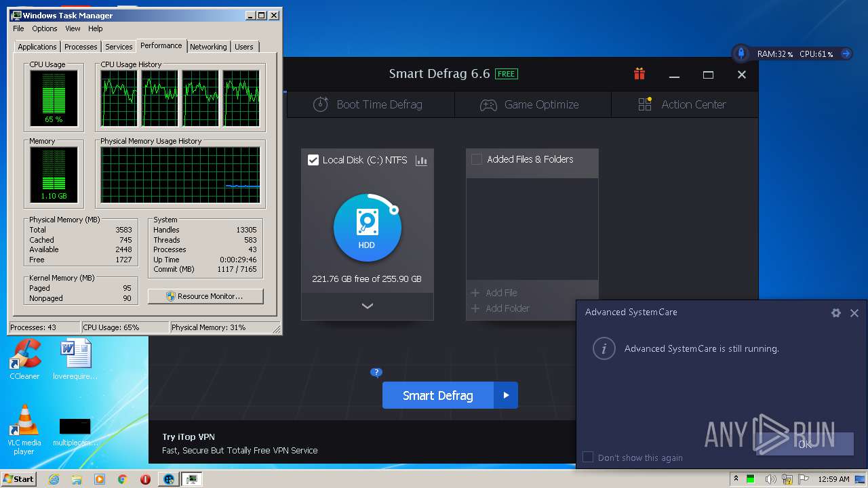The width and height of the screenshot is (868, 488).
Task: Open CCleaner desktop shortcut
Action: pyautogui.click(x=24, y=360)
